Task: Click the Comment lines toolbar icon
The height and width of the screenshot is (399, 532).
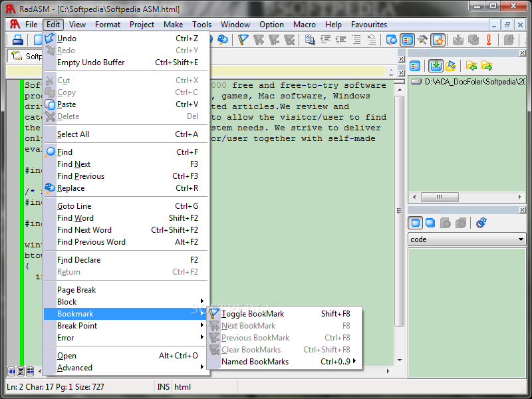Action: [x=356, y=40]
